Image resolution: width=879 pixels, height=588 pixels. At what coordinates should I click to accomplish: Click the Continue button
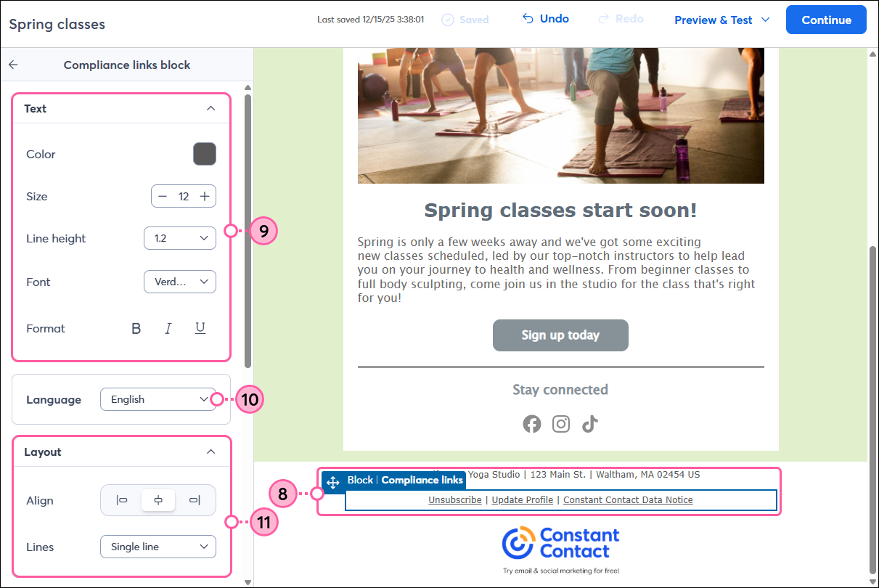(826, 20)
